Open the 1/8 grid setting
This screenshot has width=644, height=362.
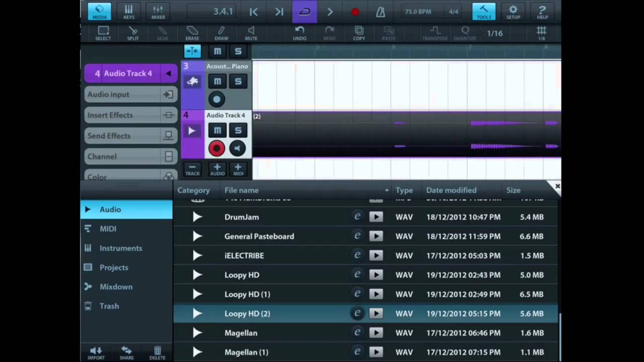pyautogui.click(x=542, y=33)
